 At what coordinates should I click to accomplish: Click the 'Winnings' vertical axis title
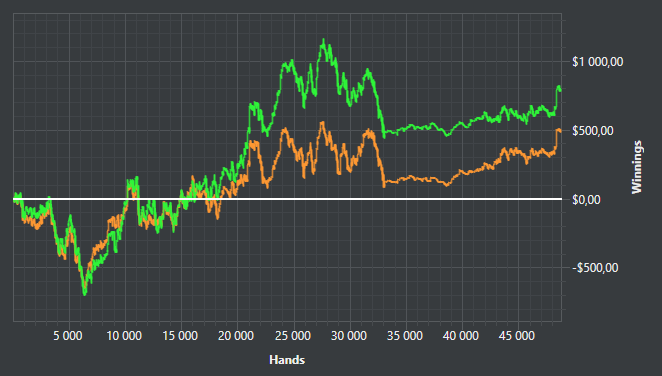point(636,167)
